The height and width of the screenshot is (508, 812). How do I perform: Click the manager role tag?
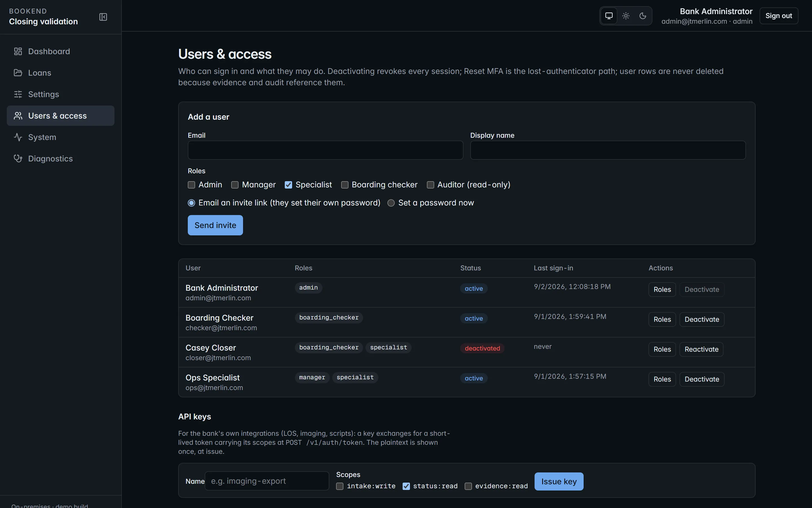[x=312, y=377]
